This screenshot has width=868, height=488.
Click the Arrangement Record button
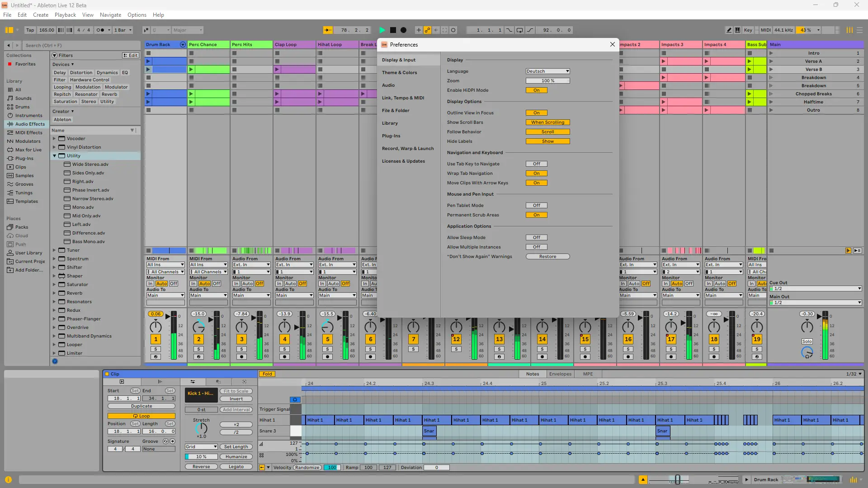[403, 30]
